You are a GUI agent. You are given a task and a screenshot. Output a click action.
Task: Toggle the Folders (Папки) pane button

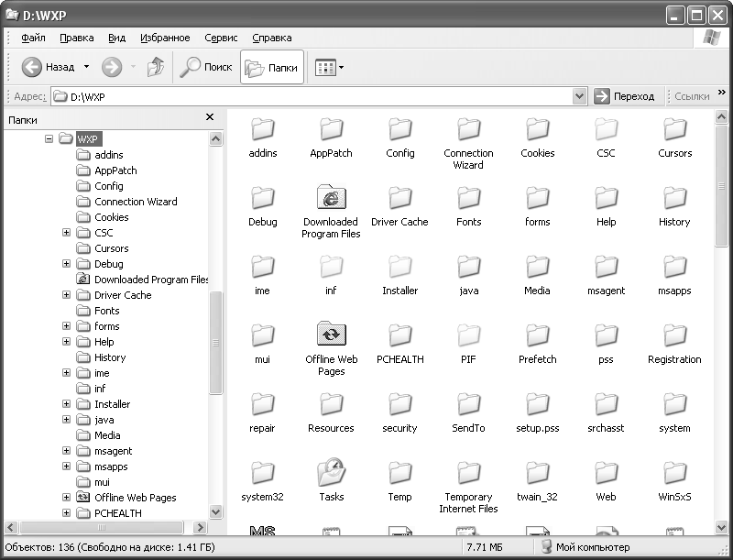[x=272, y=67]
